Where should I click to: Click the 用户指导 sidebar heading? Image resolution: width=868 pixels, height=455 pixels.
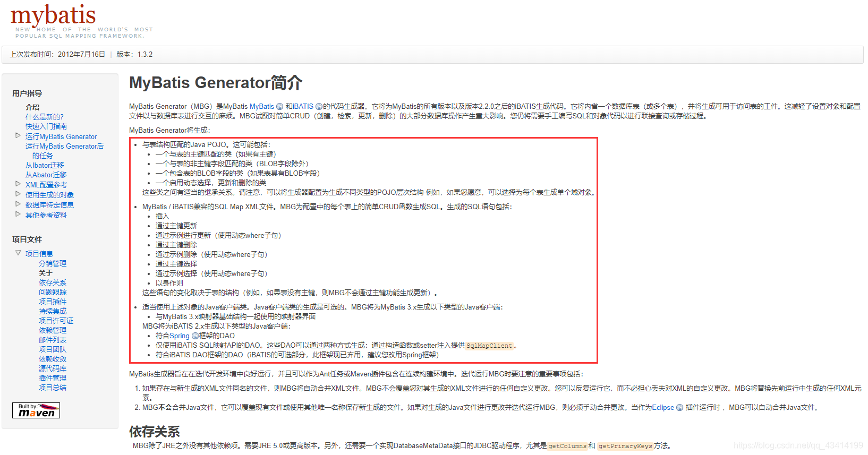(x=27, y=93)
